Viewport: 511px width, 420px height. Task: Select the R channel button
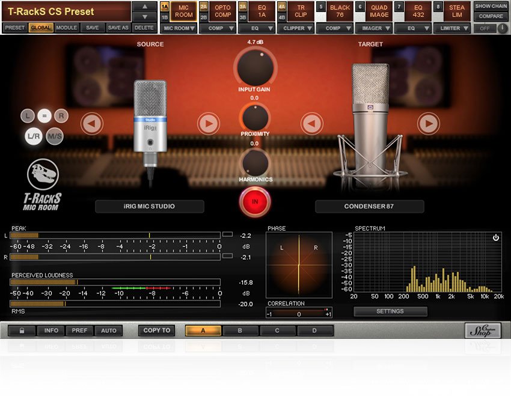(61, 116)
